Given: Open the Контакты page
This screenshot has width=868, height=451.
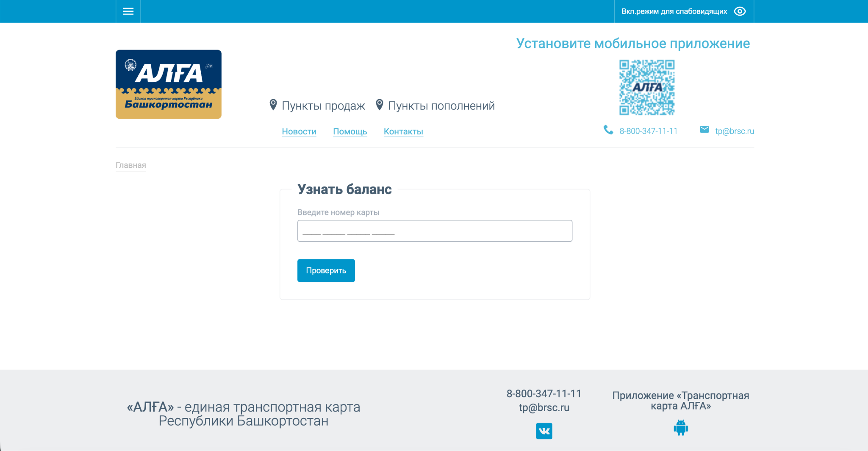Looking at the screenshot, I should (x=403, y=131).
